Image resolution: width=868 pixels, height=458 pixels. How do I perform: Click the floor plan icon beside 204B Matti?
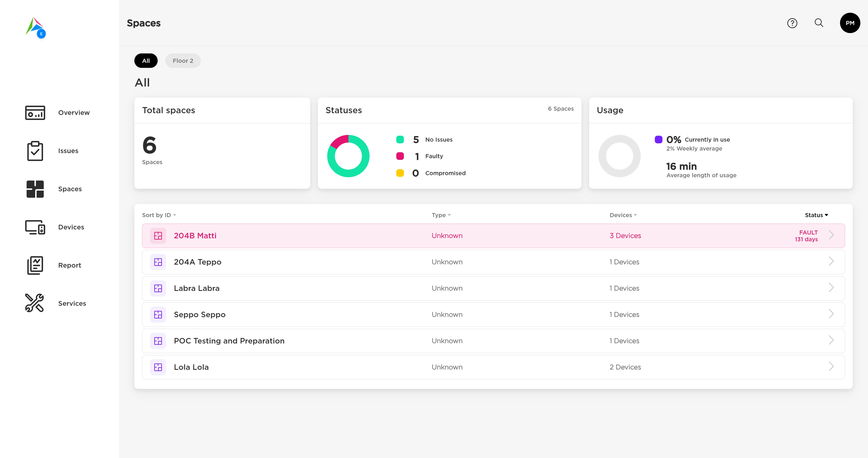pyautogui.click(x=158, y=236)
